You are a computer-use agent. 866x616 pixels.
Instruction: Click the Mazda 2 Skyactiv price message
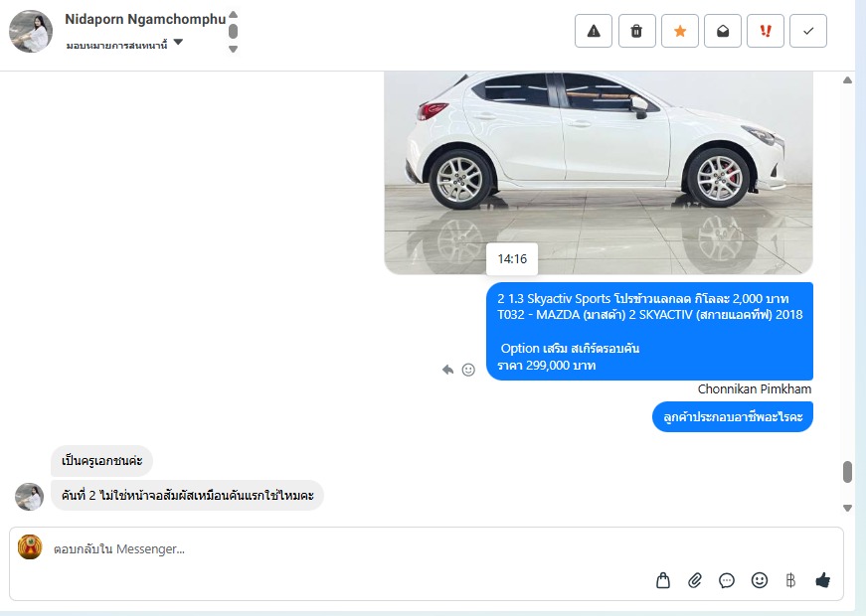pyautogui.click(x=649, y=331)
